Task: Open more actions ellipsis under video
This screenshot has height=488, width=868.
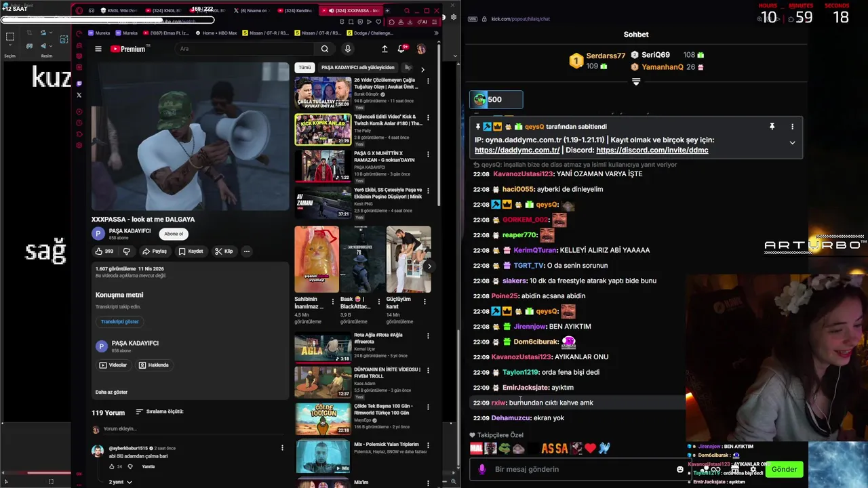Action: point(247,251)
